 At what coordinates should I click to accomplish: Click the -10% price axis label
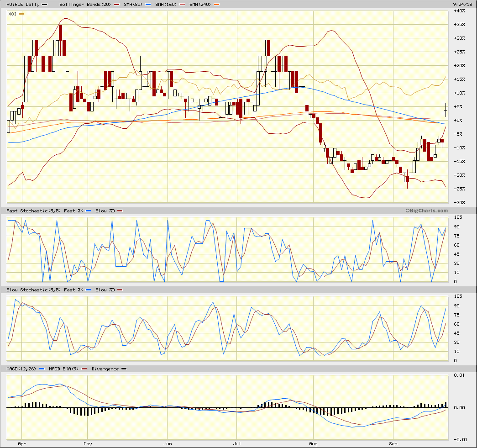[459, 148]
